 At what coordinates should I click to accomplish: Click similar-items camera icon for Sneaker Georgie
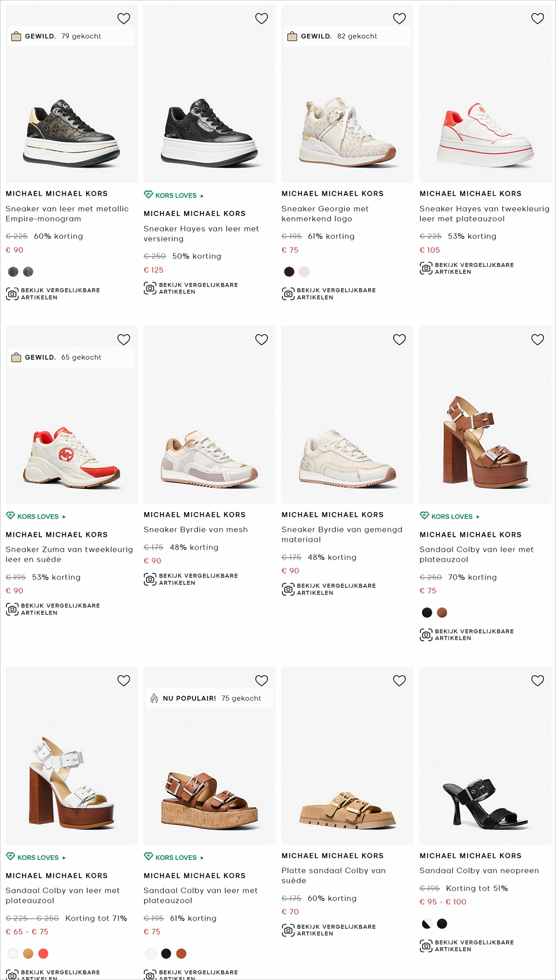click(288, 294)
